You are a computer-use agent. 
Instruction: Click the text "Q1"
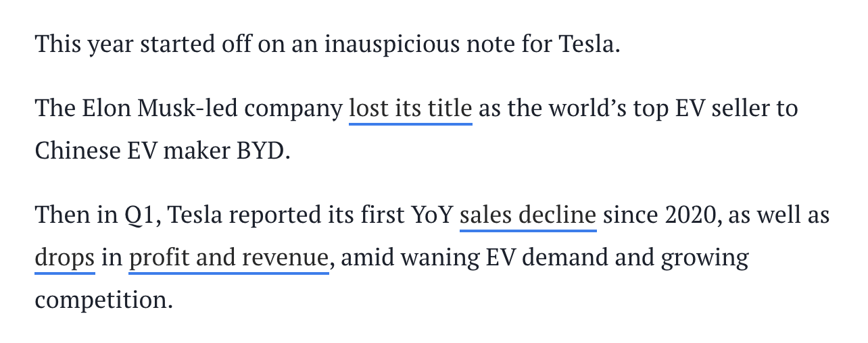point(140,216)
